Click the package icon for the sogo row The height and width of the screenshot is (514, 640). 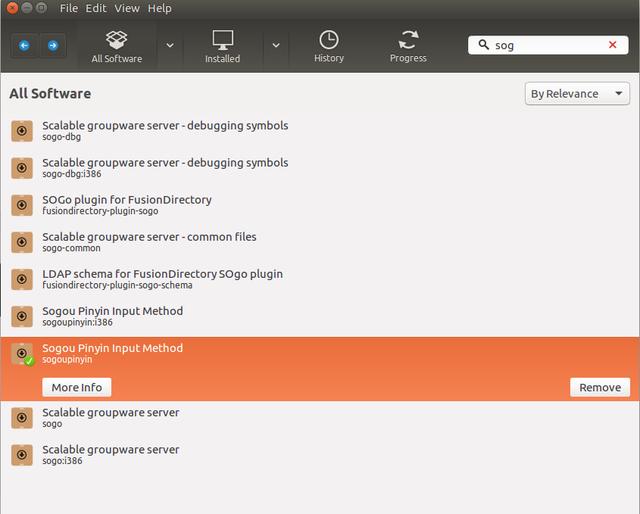pos(22,418)
